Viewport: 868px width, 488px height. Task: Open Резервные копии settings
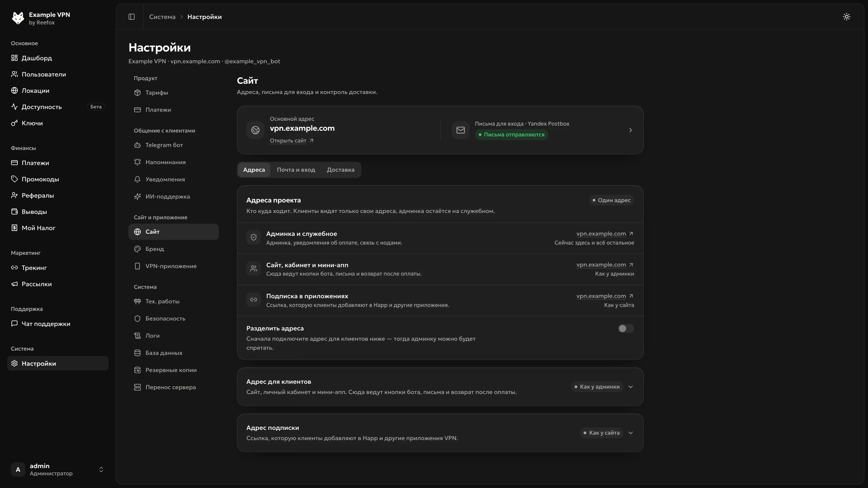(x=173, y=370)
